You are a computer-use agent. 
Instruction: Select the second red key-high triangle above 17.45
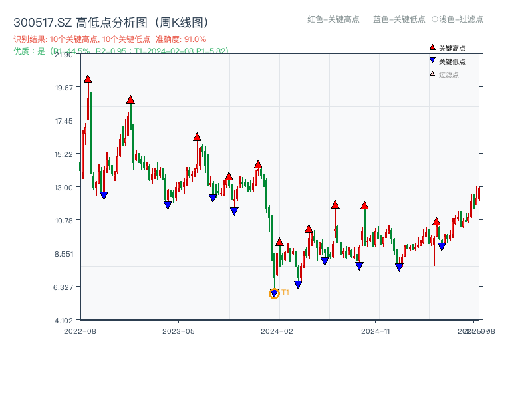click(130, 100)
